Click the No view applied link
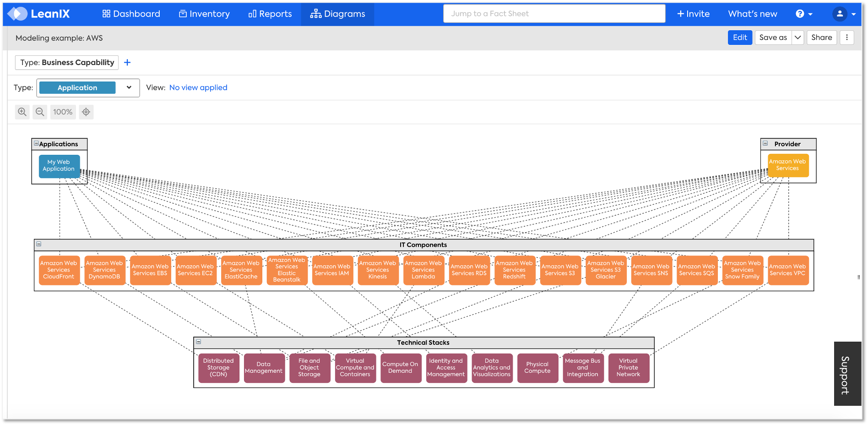The height and width of the screenshot is (425, 868). [198, 87]
